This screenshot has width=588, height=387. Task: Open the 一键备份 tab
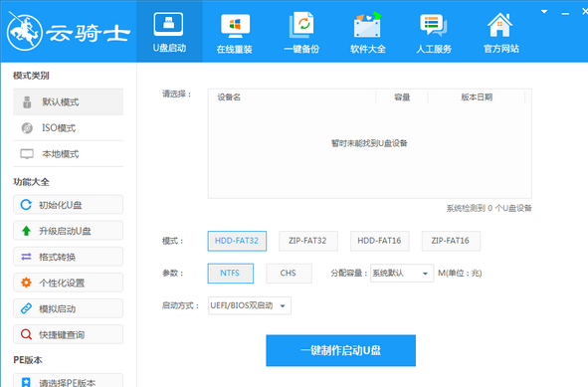click(301, 32)
